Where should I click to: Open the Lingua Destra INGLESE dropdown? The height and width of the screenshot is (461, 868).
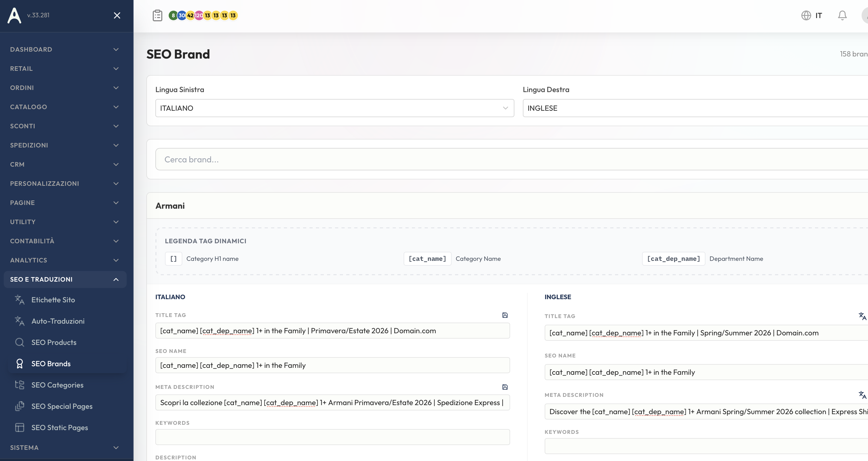coord(696,108)
